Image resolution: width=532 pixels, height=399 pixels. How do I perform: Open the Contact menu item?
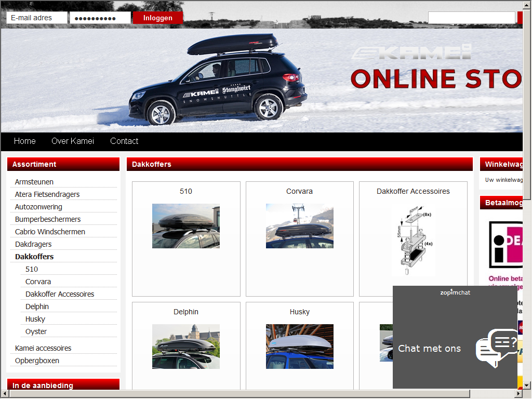124,141
